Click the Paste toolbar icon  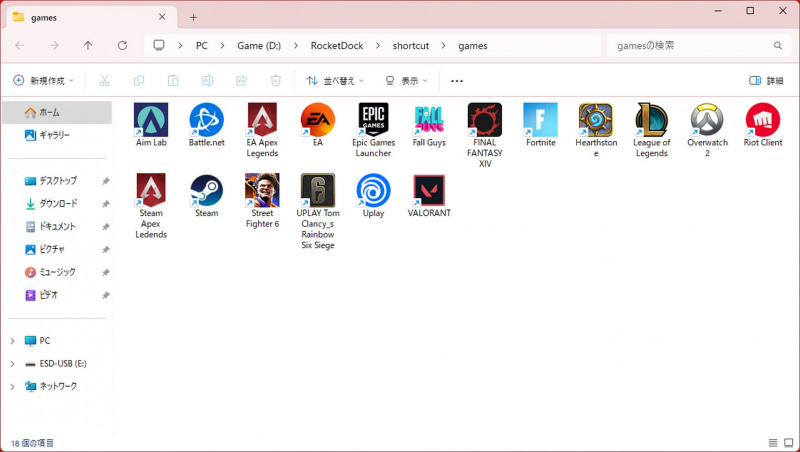(173, 81)
